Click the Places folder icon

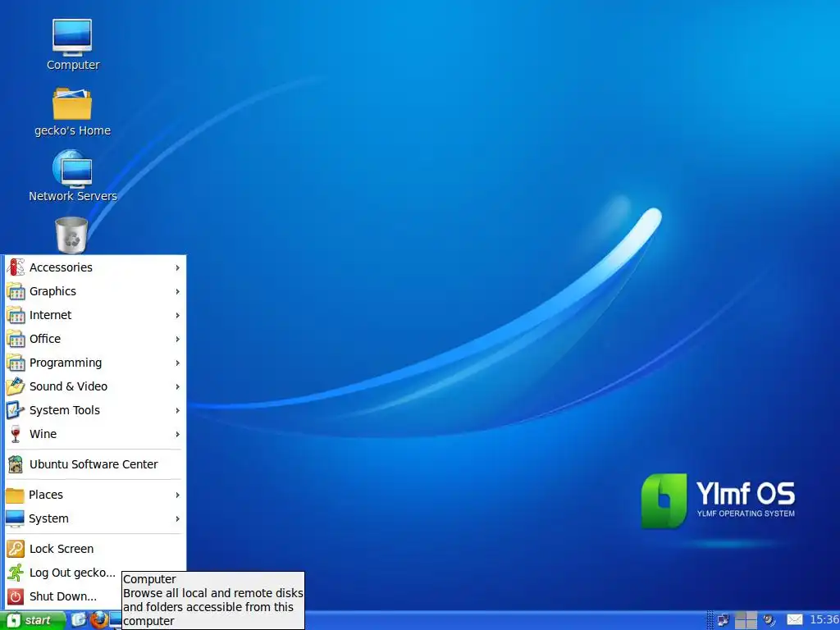(x=15, y=495)
